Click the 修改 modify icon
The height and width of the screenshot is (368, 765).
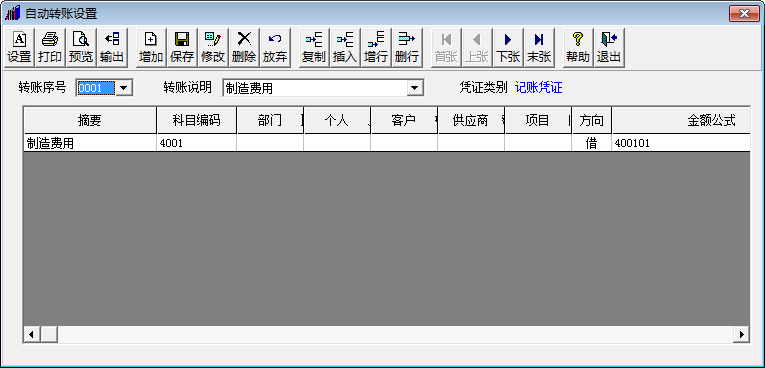click(x=213, y=47)
